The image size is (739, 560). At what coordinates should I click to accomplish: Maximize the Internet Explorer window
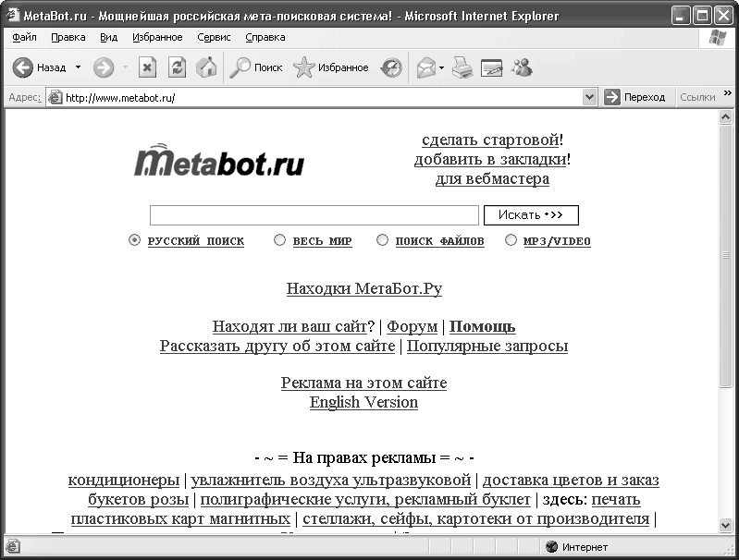(702, 16)
